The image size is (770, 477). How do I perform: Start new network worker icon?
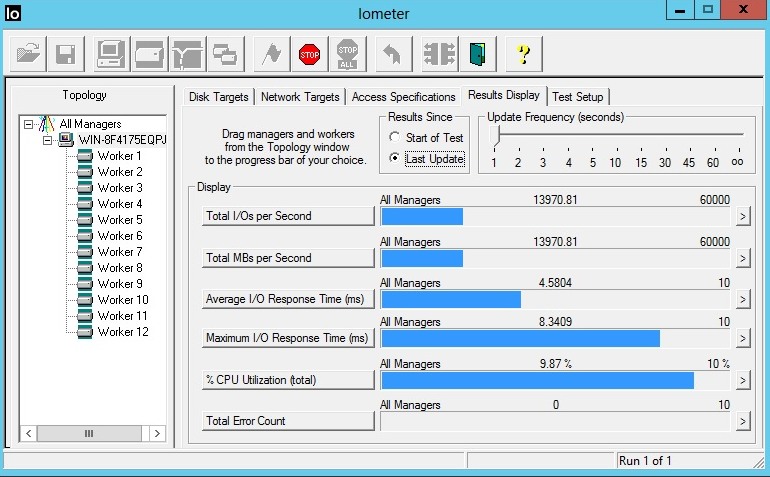coord(188,54)
